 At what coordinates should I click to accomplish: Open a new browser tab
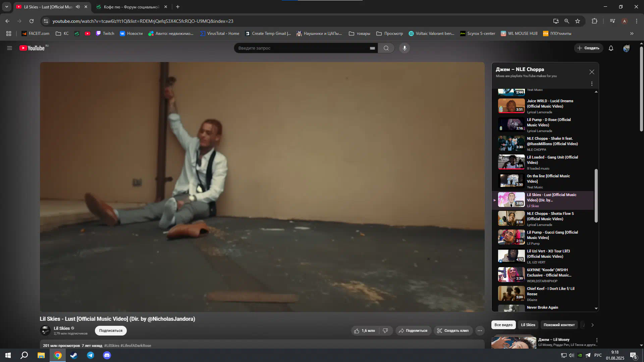click(x=178, y=7)
